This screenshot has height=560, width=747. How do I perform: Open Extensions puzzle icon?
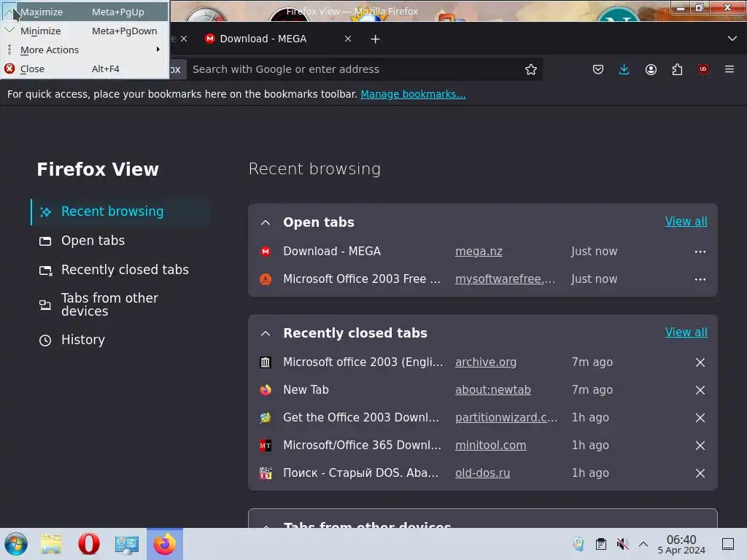(x=677, y=69)
